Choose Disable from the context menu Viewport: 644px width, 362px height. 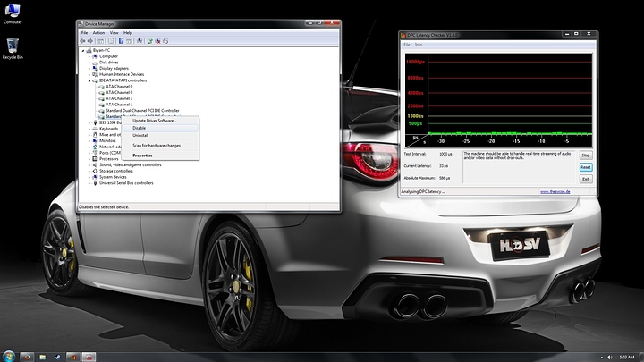[140, 128]
